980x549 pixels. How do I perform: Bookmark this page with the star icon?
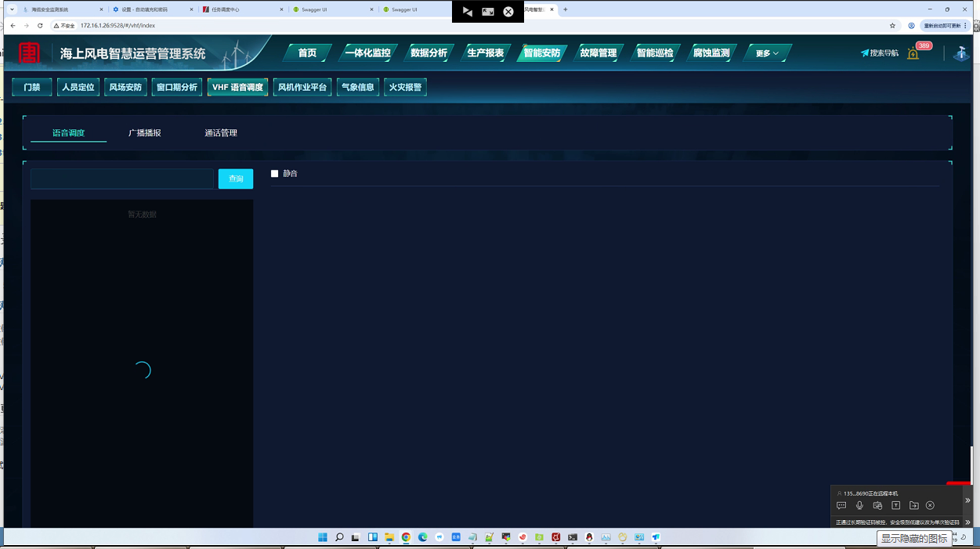[x=892, y=25]
